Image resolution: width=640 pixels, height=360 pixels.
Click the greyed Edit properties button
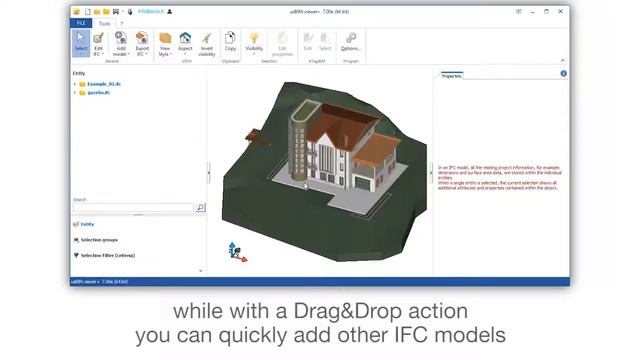point(282,44)
